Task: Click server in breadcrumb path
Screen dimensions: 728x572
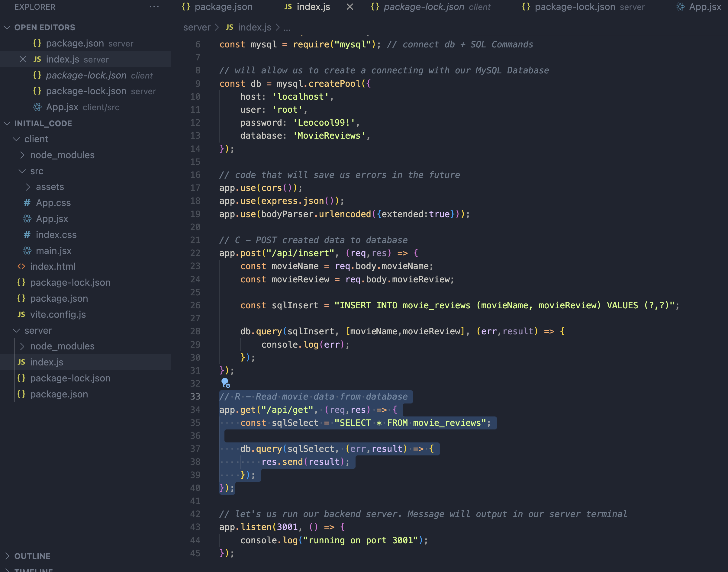Action: [x=197, y=27]
